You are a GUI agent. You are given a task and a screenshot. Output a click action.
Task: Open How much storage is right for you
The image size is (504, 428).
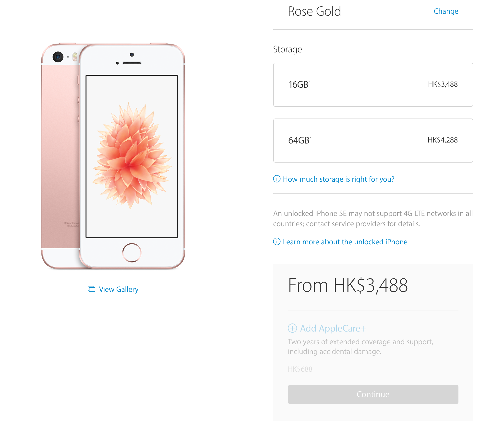[338, 179]
